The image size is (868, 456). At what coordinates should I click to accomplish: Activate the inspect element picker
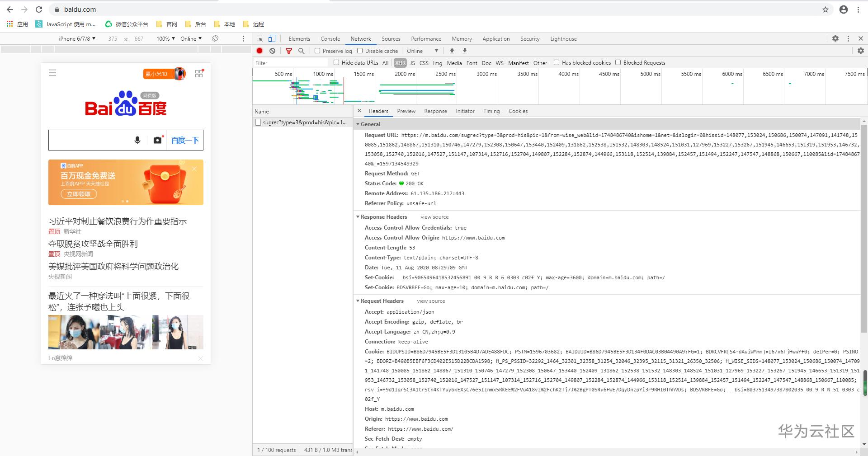[x=259, y=39]
